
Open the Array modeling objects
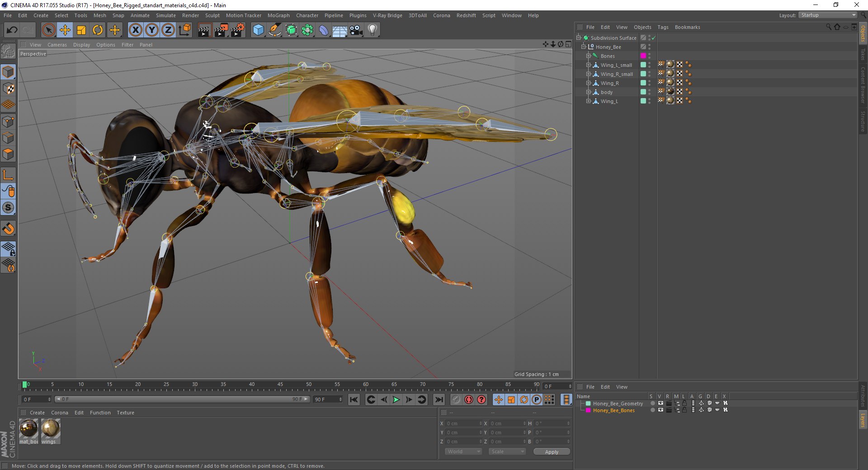pyautogui.click(x=307, y=30)
